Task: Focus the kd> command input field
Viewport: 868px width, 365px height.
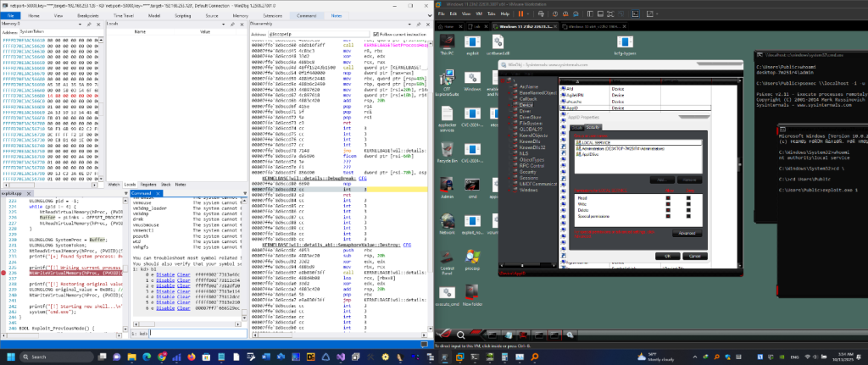Action: pyautogui.click(x=199, y=335)
